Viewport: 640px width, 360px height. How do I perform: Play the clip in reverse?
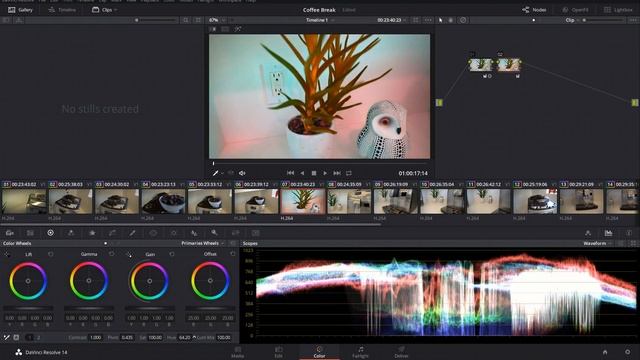coord(302,173)
